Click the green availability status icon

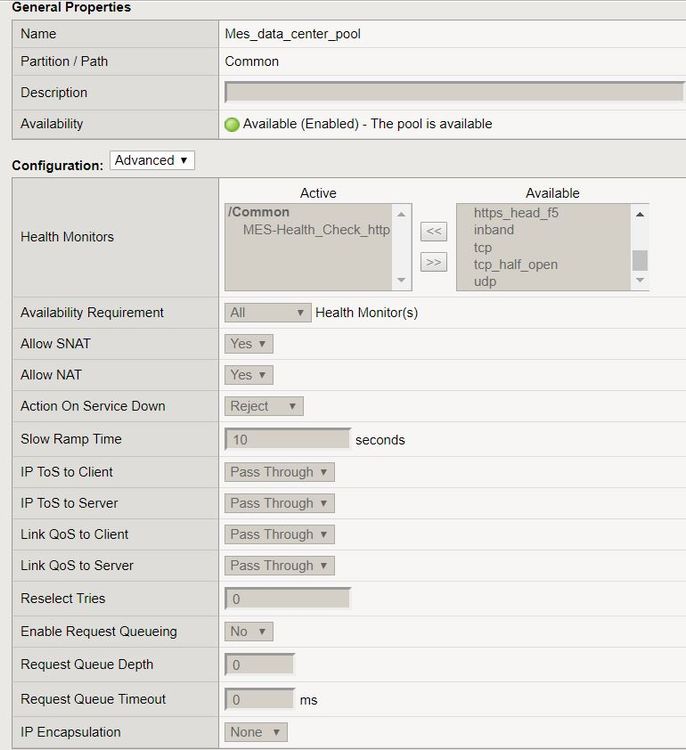[x=232, y=125]
